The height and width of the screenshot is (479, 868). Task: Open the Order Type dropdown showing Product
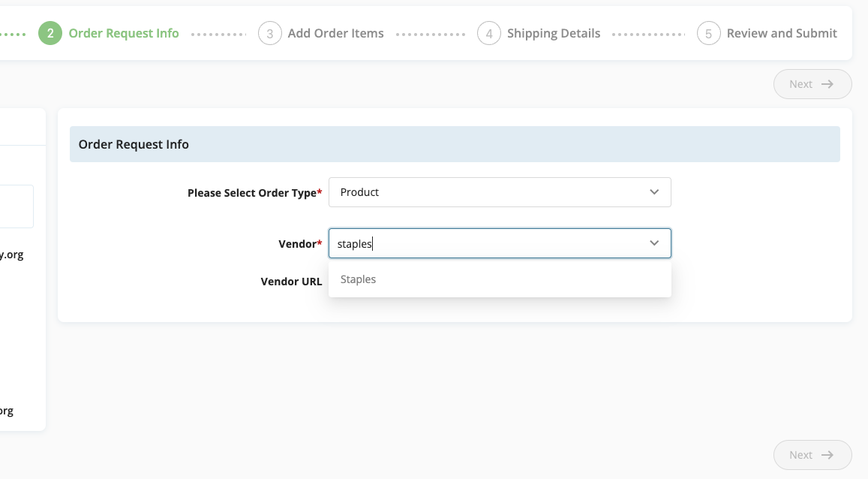(500, 192)
